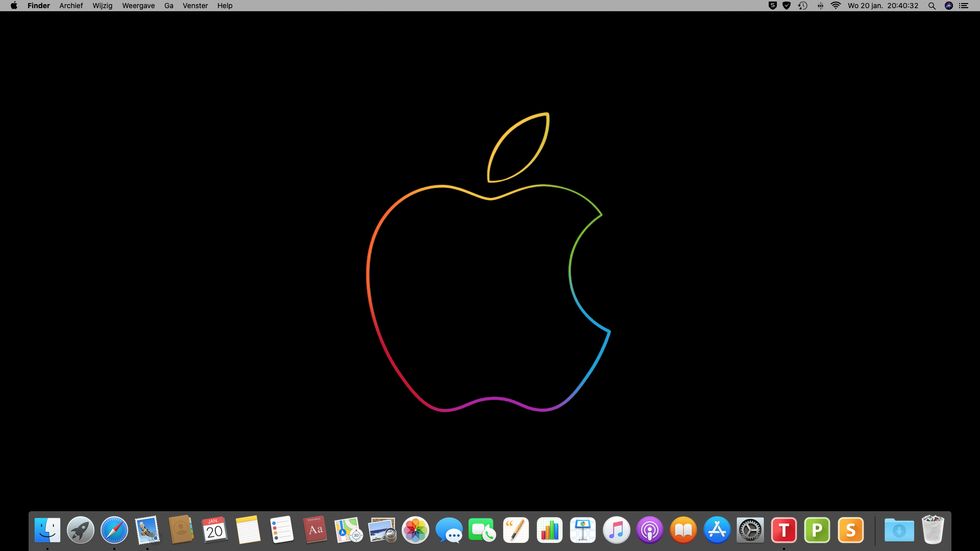Image resolution: width=980 pixels, height=551 pixels.
Task: Open Messages from the Dock
Action: click(449, 530)
